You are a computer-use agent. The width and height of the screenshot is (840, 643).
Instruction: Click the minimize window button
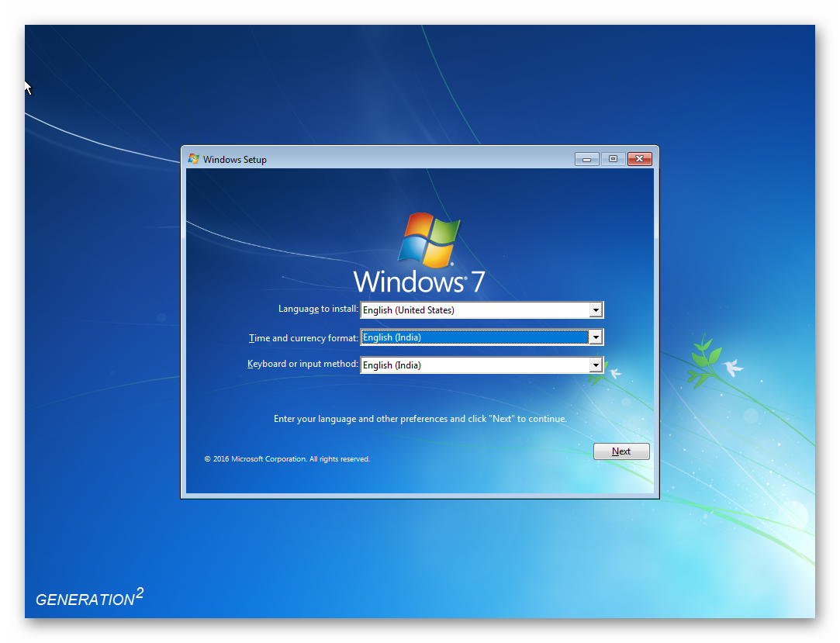(586, 158)
